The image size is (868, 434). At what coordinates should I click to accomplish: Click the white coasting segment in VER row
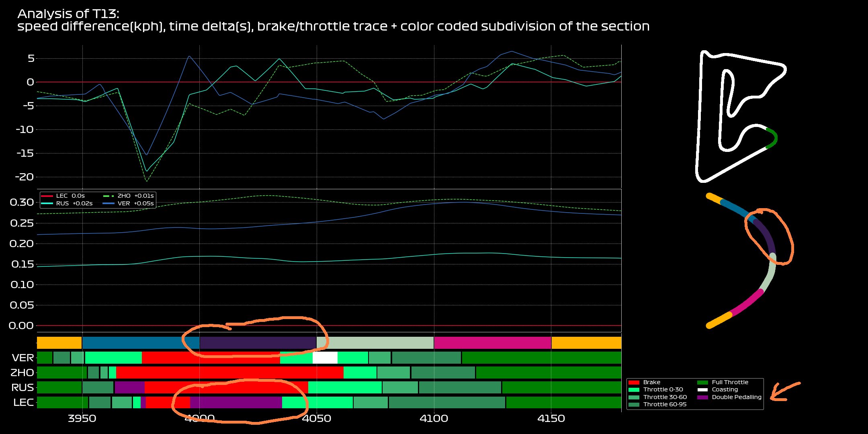point(325,358)
